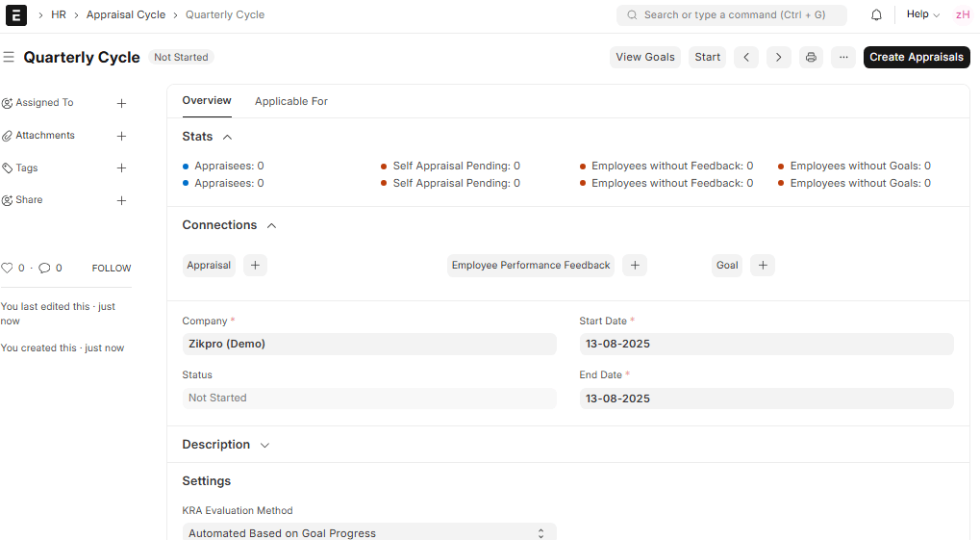This screenshot has width=980, height=540.
Task: Open the Appraisal Cycle breadcrumb
Action: pos(126,15)
